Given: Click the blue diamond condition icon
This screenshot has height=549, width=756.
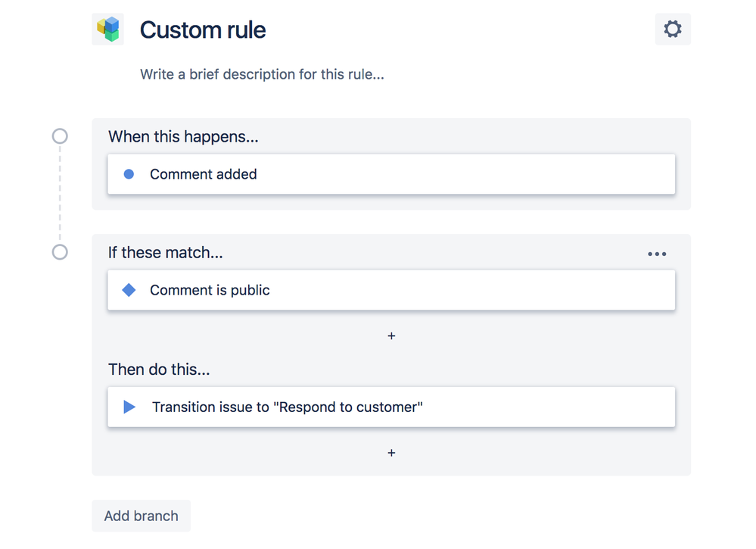Looking at the screenshot, I should [129, 290].
